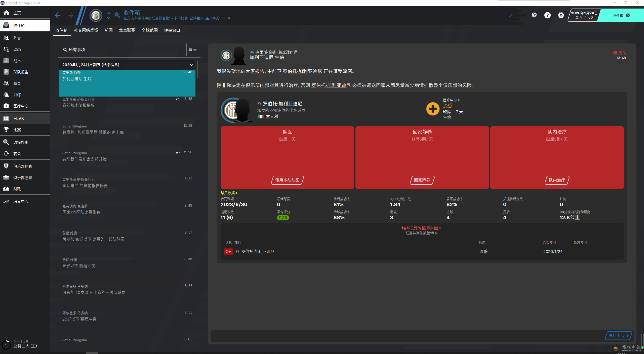Image resolution: width=644 pixels, height=354 pixels.
Task: Click the Inter Milan club badge in header
Action: (96, 15)
